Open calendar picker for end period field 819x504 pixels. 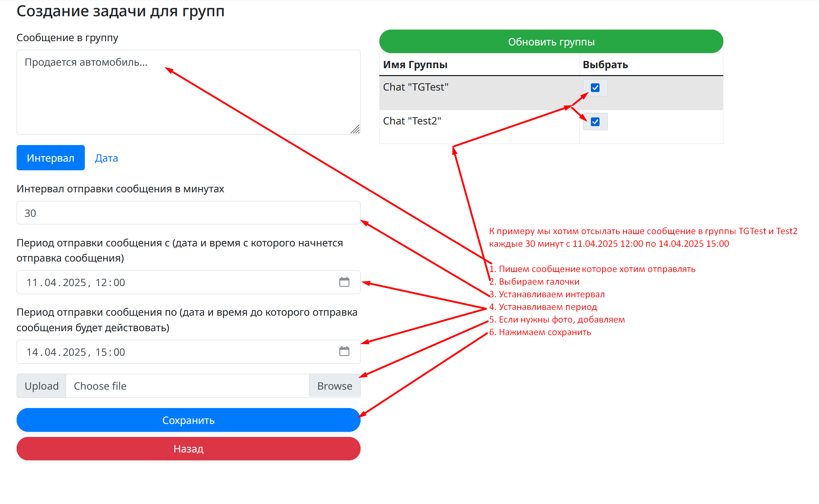coord(344,351)
